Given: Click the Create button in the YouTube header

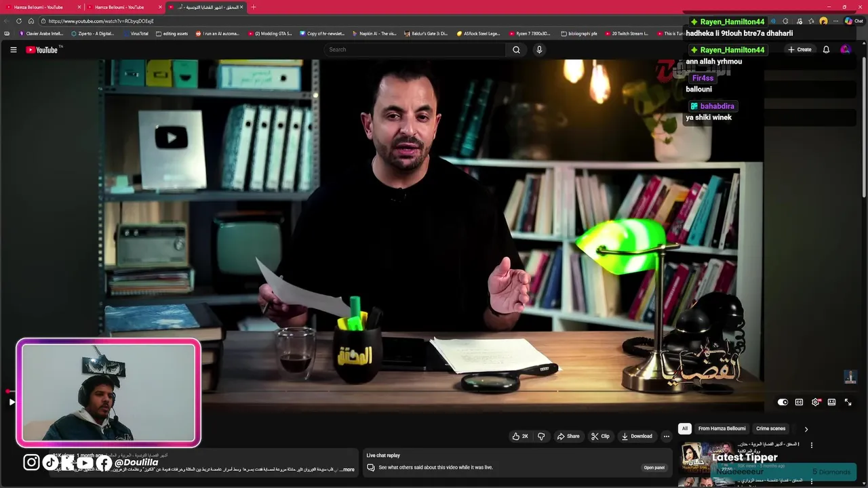Looking at the screenshot, I should point(800,49).
